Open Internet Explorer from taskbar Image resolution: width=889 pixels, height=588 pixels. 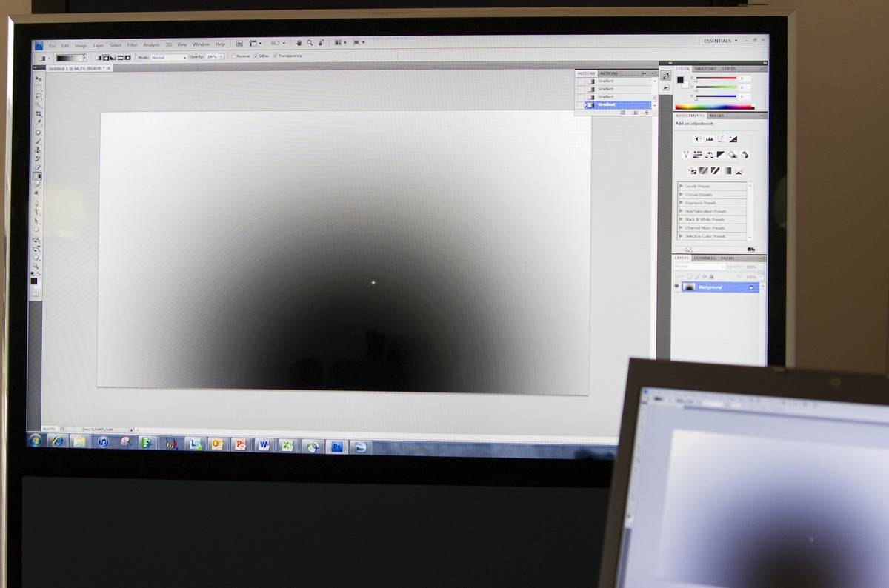(57, 441)
